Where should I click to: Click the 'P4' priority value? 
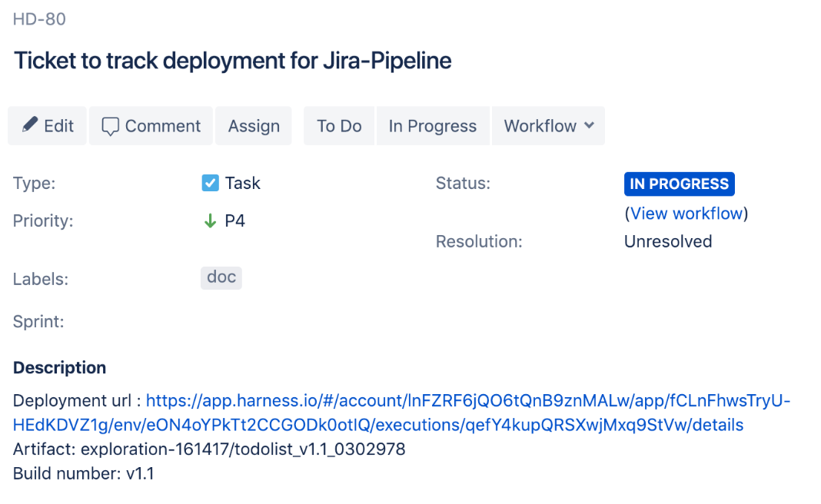(234, 220)
